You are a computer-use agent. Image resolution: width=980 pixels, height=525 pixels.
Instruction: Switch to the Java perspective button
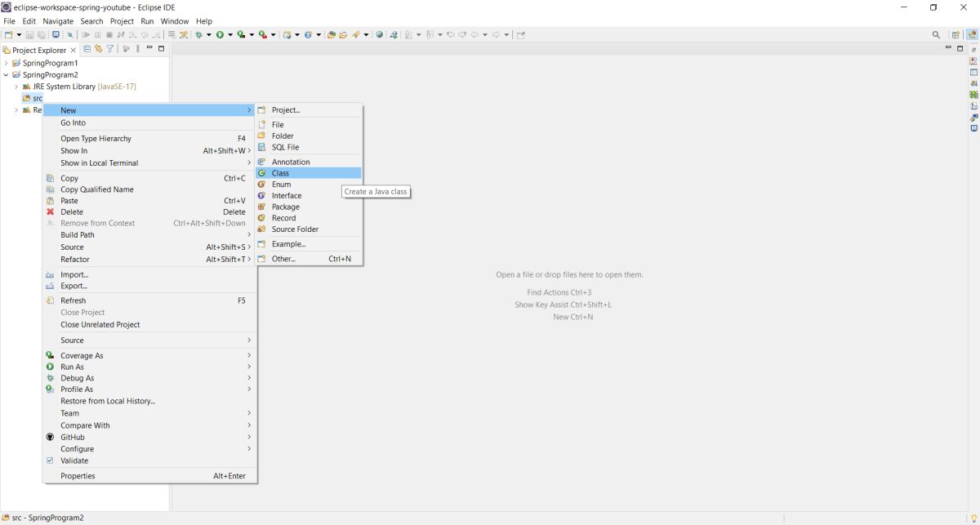click(x=972, y=34)
